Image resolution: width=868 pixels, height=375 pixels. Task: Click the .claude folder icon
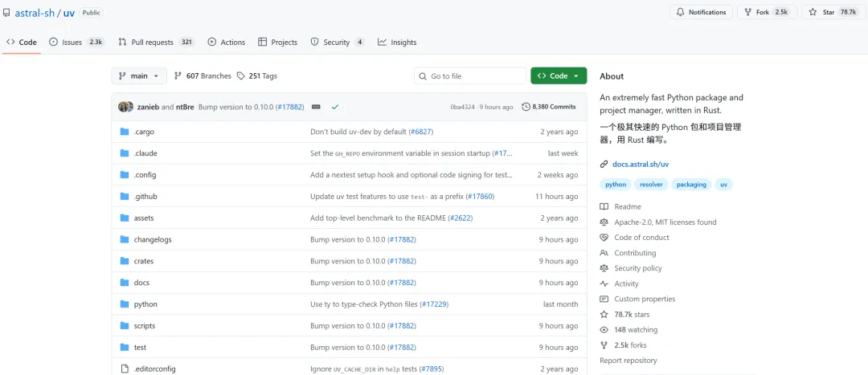click(x=125, y=153)
